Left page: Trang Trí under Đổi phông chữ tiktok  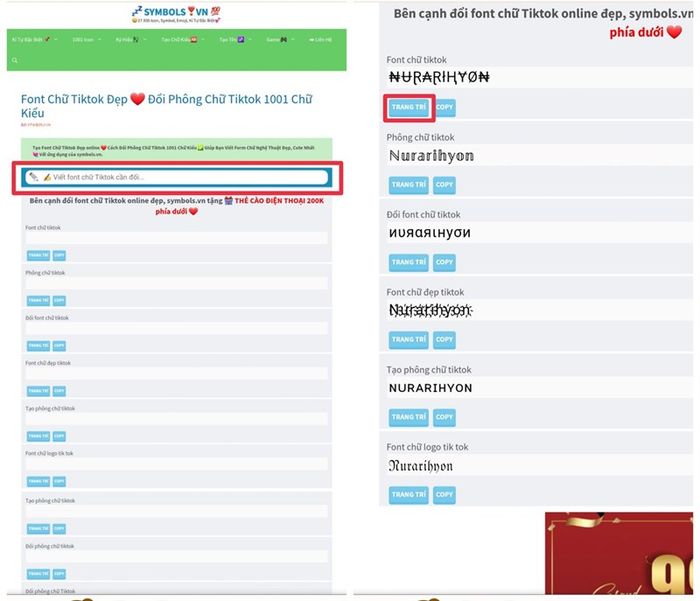tap(38, 574)
